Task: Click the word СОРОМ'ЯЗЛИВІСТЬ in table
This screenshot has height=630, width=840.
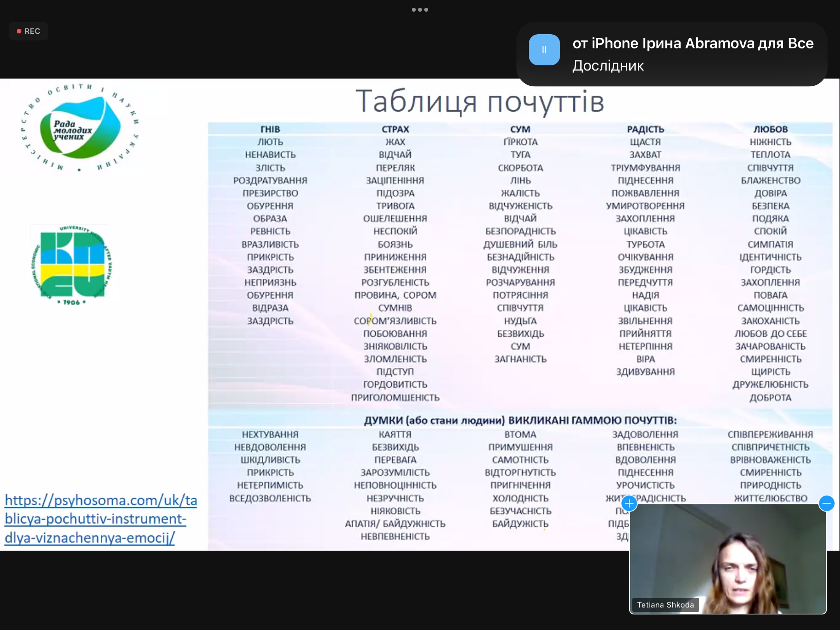Action: (x=395, y=321)
